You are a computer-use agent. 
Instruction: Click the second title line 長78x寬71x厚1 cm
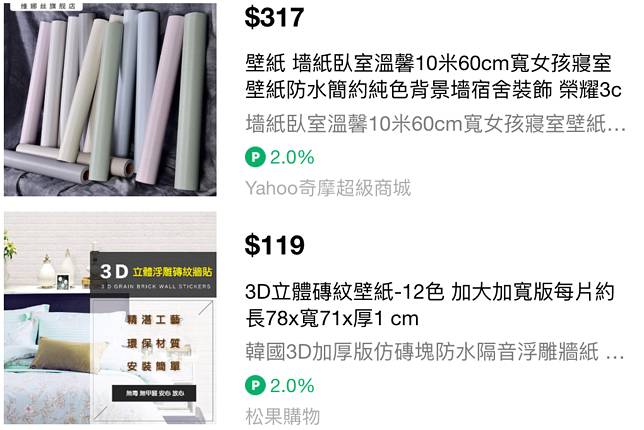(x=332, y=318)
